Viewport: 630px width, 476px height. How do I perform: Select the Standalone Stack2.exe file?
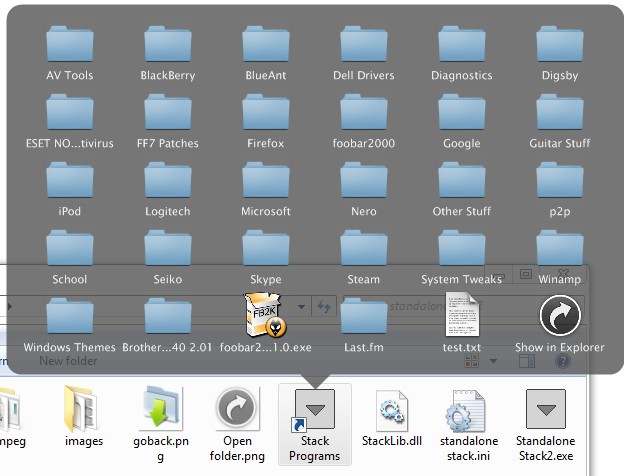[x=546, y=425]
